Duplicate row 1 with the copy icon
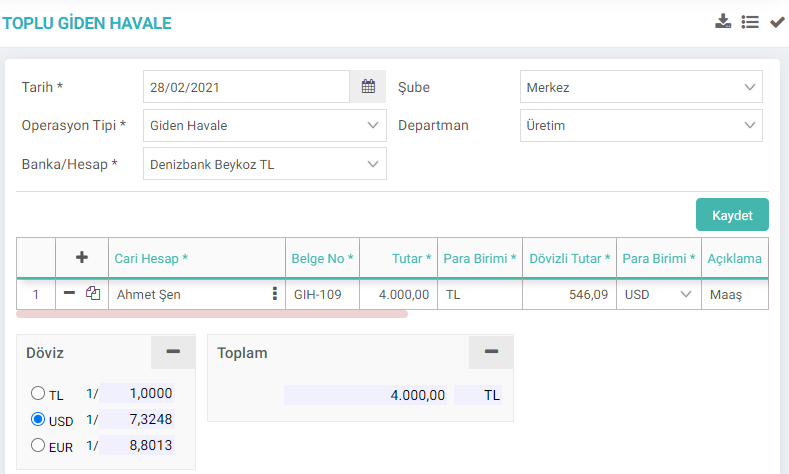 [x=93, y=294]
